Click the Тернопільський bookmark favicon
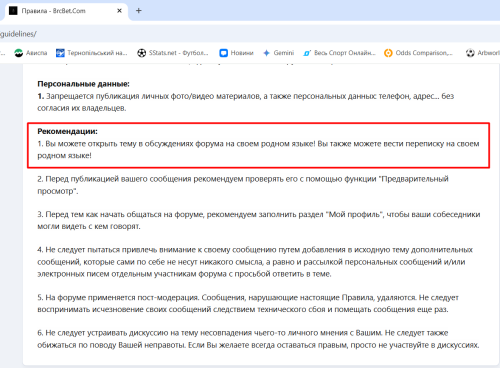This screenshot has height=368, width=500. [60, 53]
